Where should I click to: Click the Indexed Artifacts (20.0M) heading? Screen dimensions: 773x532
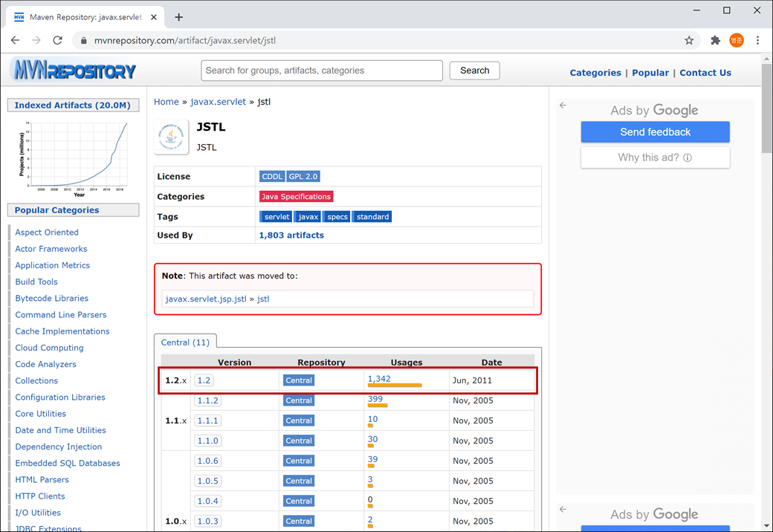coord(73,106)
